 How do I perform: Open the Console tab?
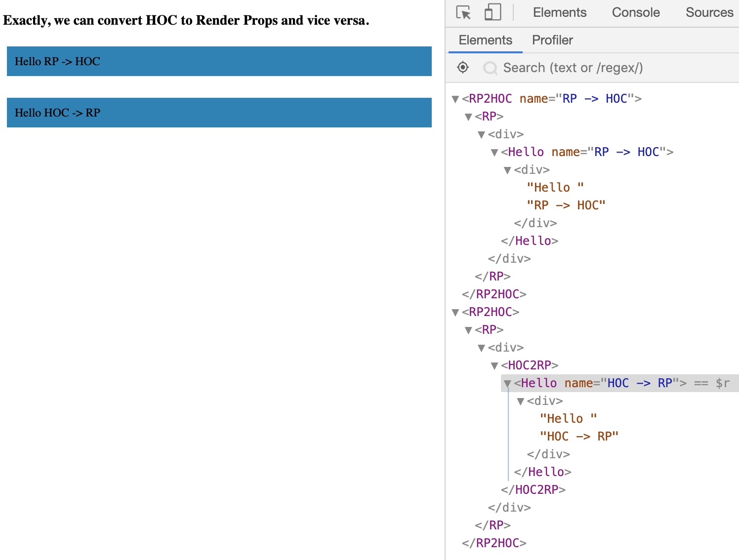point(635,12)
